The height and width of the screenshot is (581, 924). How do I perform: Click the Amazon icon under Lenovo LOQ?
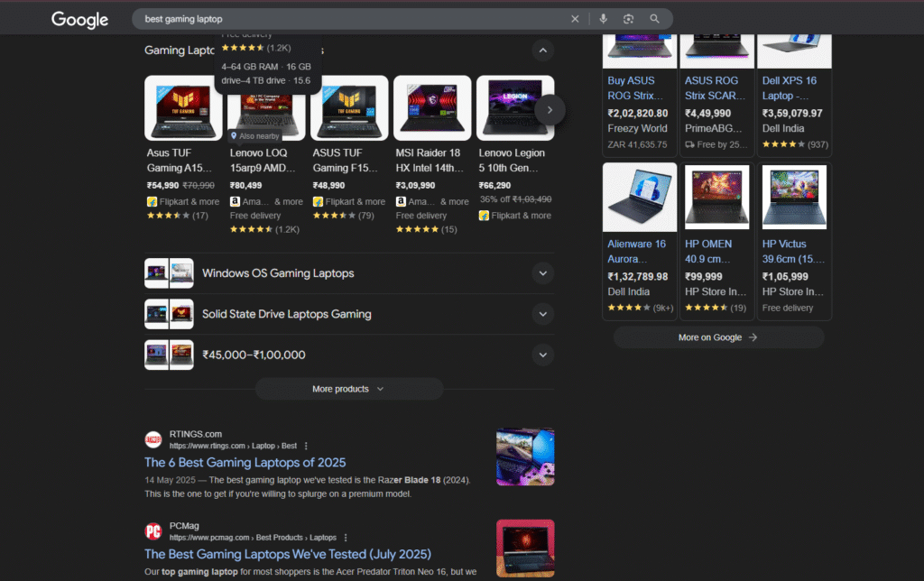236,201
